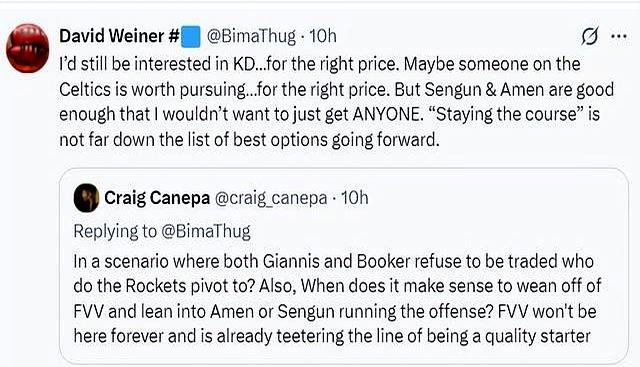Click the 10h timestamp in the quoted post
The image size is (640, 367).
pyautogui.click(x=355, y=198)
